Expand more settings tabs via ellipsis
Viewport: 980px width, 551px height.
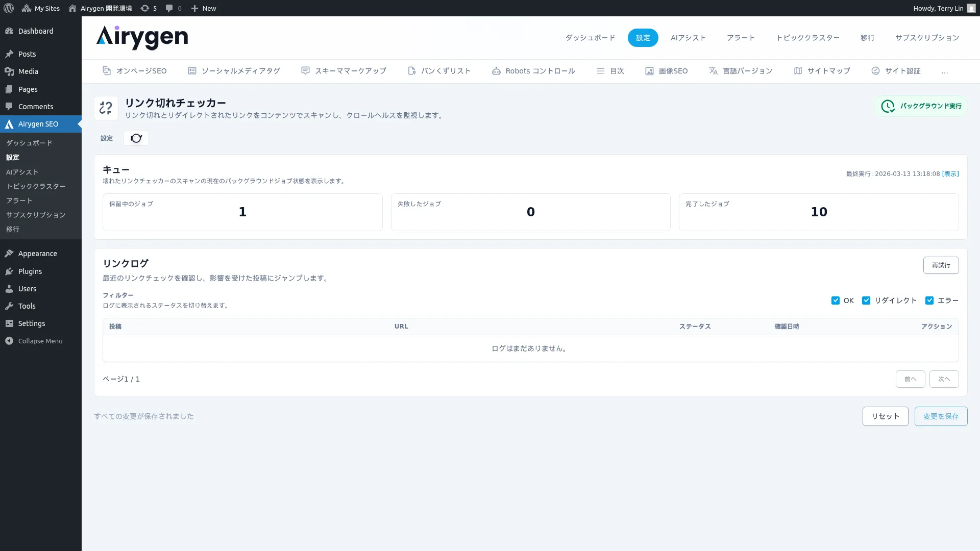tap(945, 71)
